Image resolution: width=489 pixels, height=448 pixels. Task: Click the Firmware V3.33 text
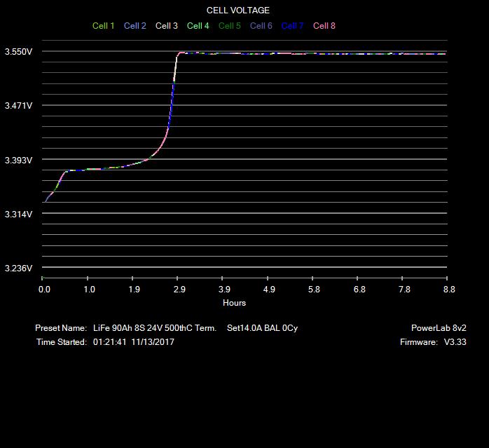pos(428,342)
